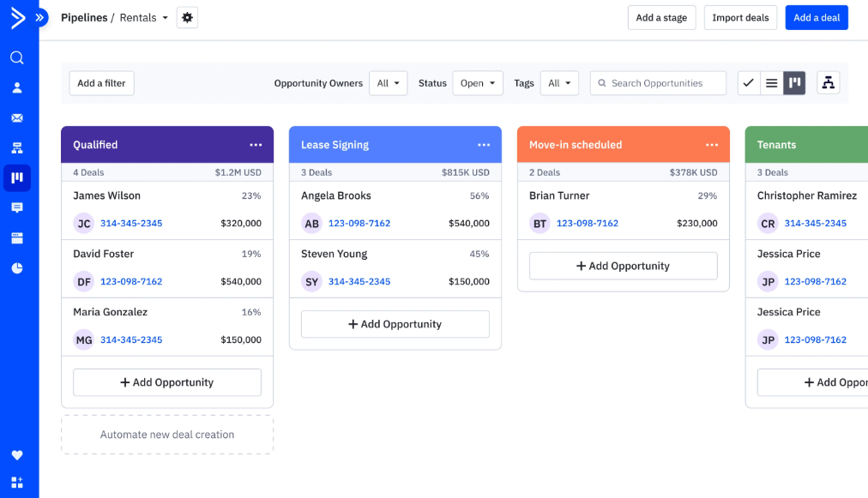Viewport: 868px width, 498px height.
Task: Click the Search Opportunities field
Action: [657, 83]
